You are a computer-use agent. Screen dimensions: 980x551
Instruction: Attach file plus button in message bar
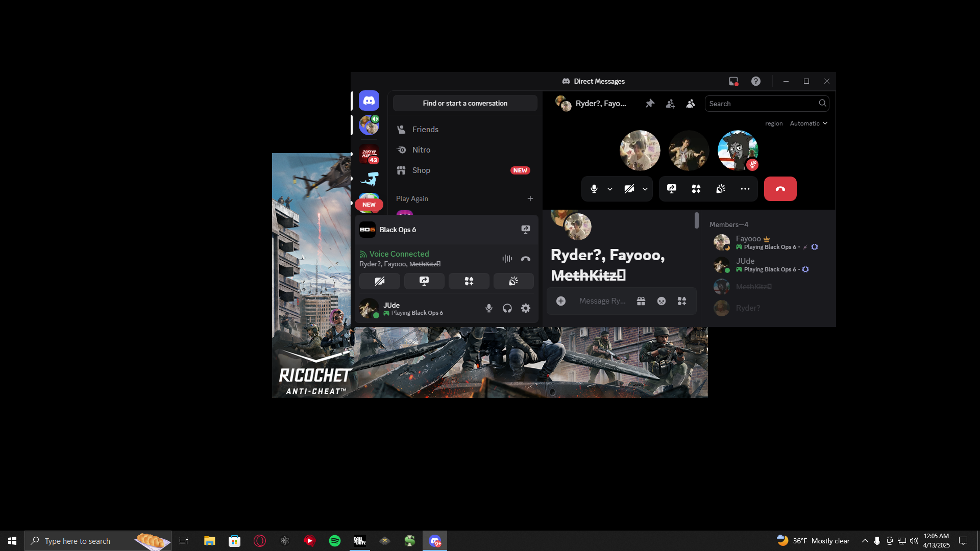pyautogui.click(x=561, y=301)
